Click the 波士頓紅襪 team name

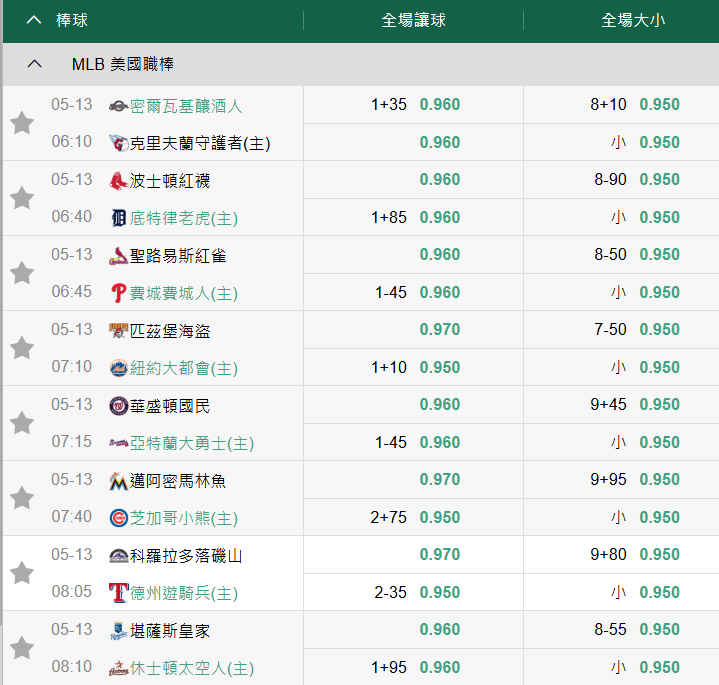170,181
